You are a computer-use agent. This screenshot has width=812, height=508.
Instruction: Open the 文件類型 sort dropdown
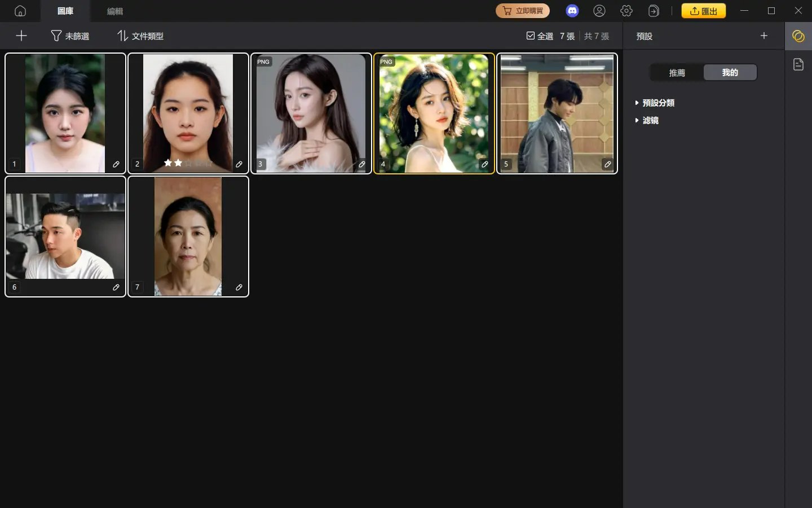[140, 36]
